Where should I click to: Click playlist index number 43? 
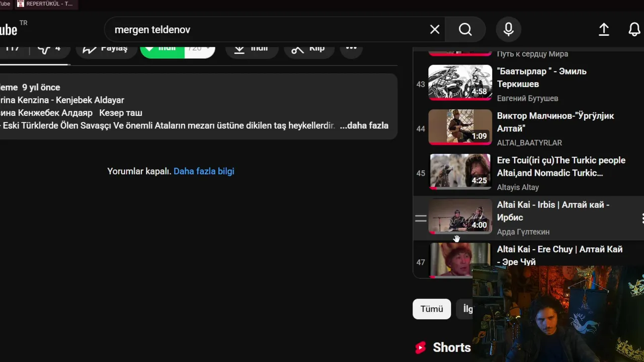(421, 84)
